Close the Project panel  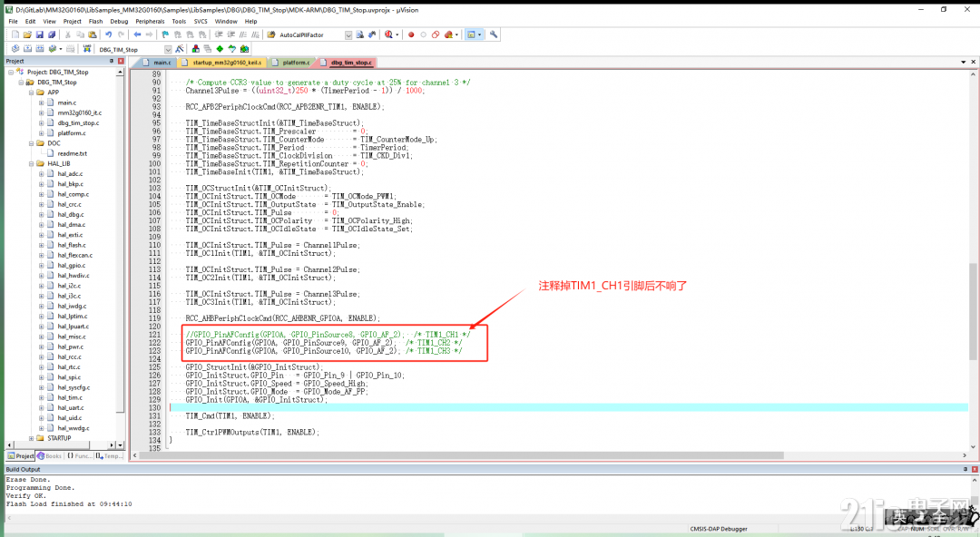(x=121, y=61)
